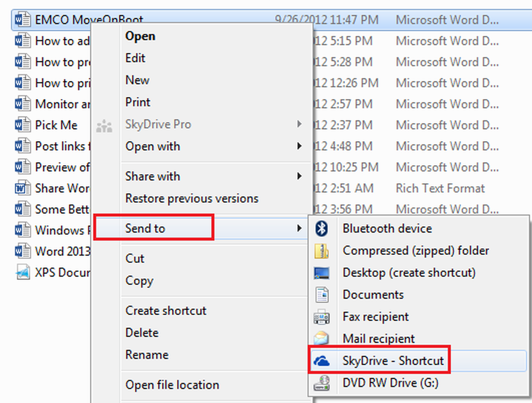Select the EMCO MoveOnBoot file name
Screen dimensions: 532x403
[x=89, y=20]
